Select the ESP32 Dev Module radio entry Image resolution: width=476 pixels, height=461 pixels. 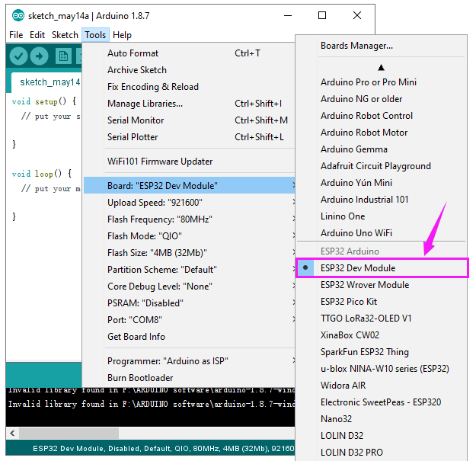coord(382,268)
